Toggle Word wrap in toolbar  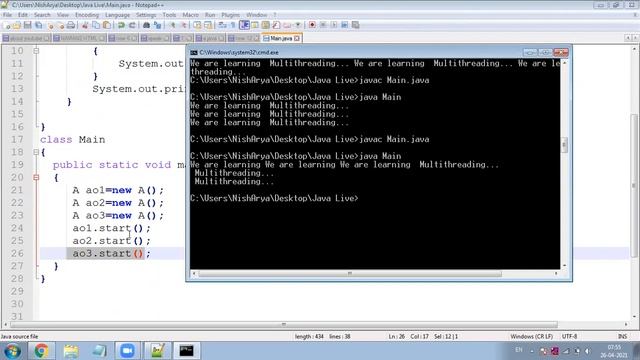(223, 25)
